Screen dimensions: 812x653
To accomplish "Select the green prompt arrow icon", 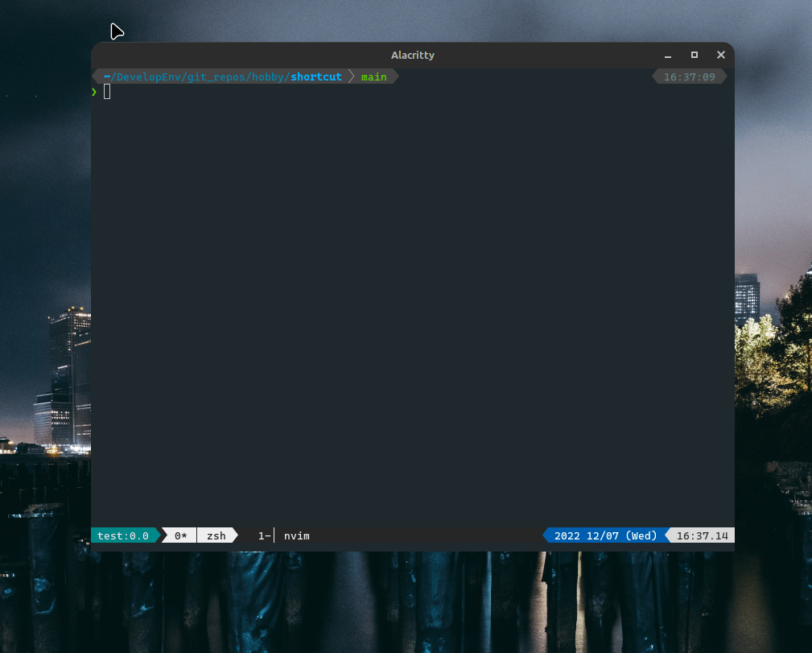I will [x=93, y=91].
